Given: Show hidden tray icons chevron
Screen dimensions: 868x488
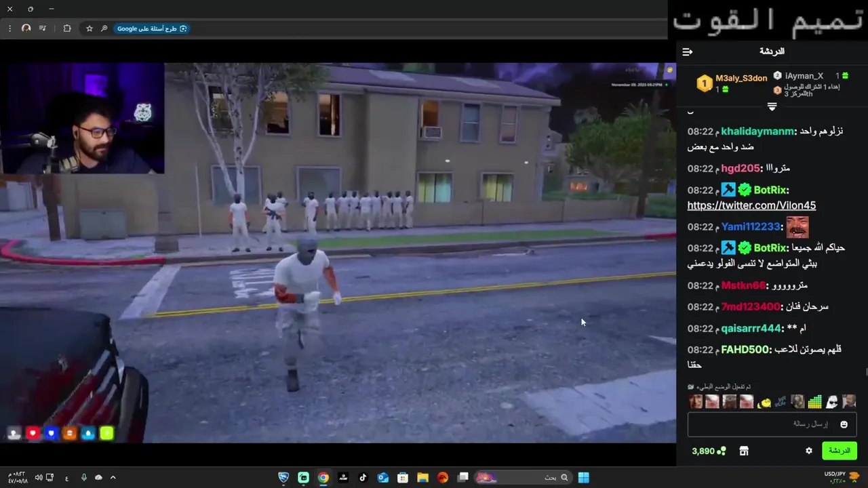Looking at the screenshot, I should [x=113, y=477].
